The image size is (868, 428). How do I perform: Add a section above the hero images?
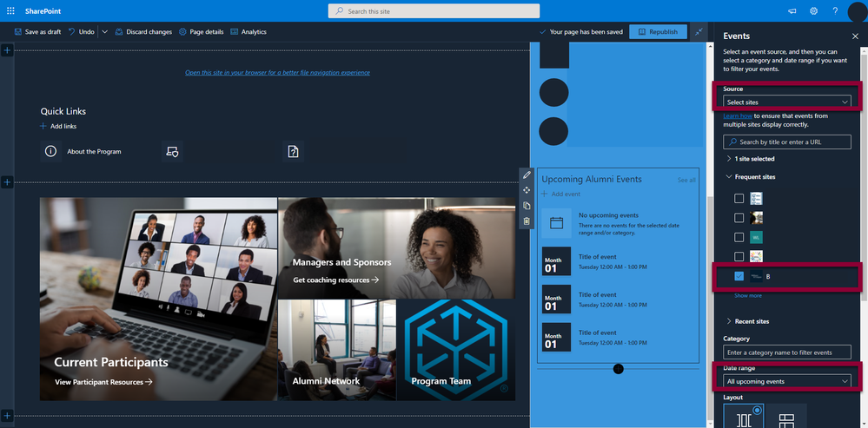[x=7, y=182]
